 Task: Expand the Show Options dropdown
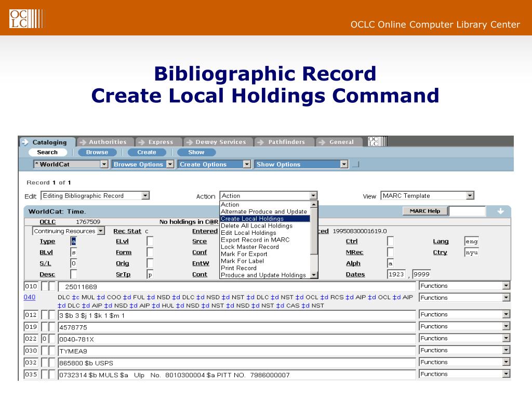point(301,164)
